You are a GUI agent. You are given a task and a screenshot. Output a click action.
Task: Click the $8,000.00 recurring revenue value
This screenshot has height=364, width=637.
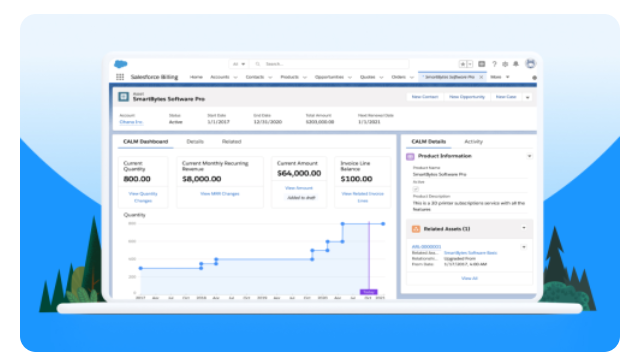202,179
